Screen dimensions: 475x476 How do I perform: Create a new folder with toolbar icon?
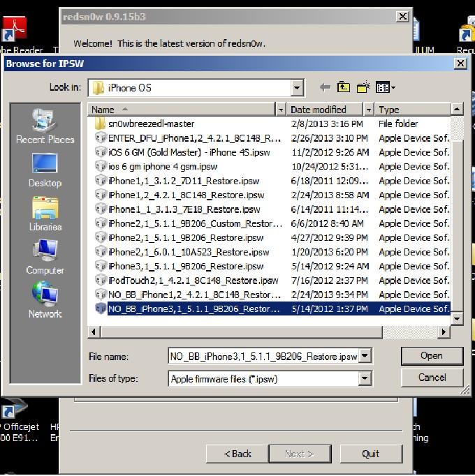coord(363,87)
